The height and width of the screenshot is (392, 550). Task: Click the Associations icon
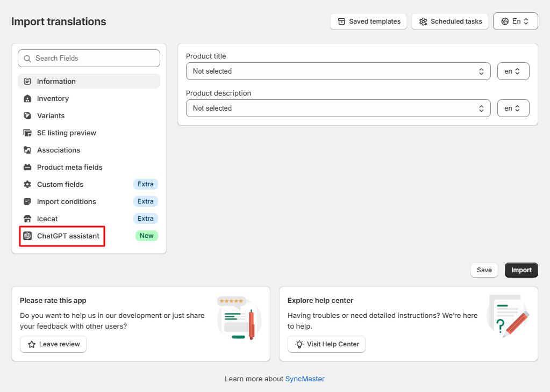(27, 150)
